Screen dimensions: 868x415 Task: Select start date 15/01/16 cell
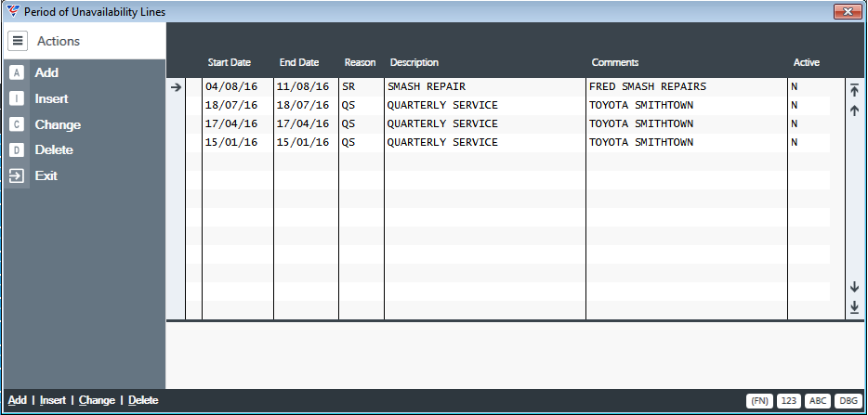[231, 142]
